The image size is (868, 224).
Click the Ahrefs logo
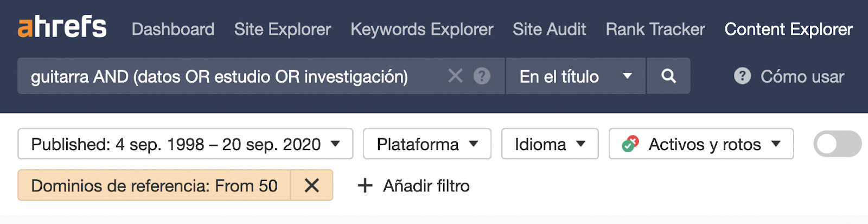62,27
